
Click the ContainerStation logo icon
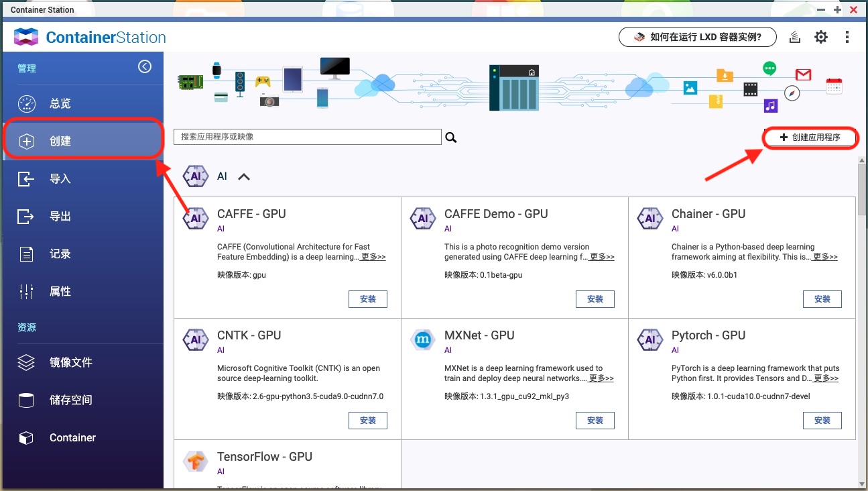pyautogui.click(x=26, y=37)
